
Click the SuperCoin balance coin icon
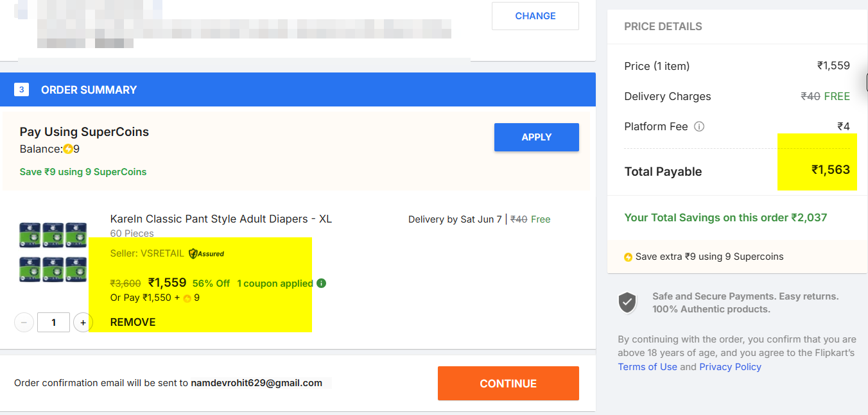coord(68,149)
